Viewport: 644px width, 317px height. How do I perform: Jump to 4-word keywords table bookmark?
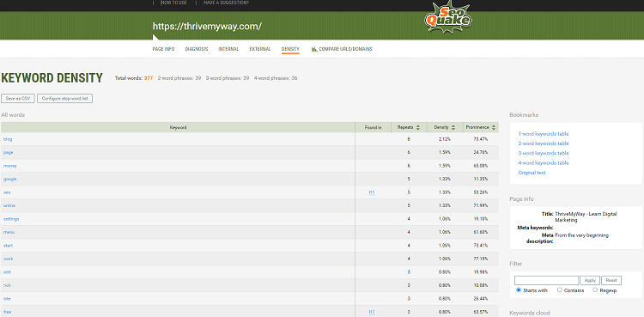coord(544,163)
